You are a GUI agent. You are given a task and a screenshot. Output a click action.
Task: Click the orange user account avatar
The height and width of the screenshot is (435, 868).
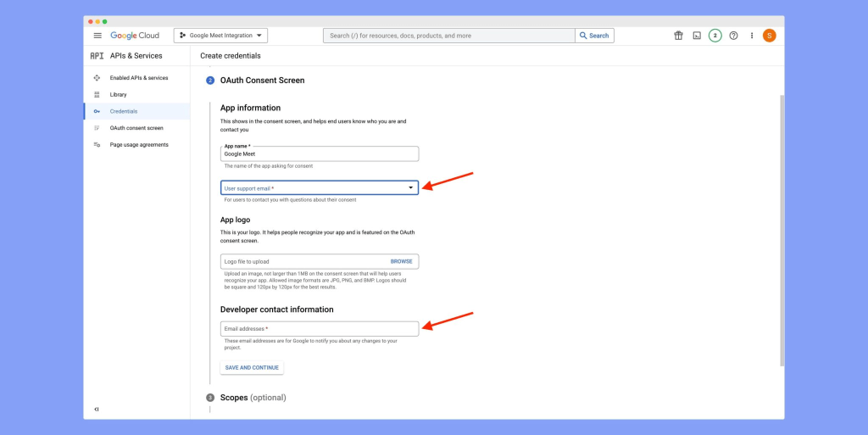(769, 36)
